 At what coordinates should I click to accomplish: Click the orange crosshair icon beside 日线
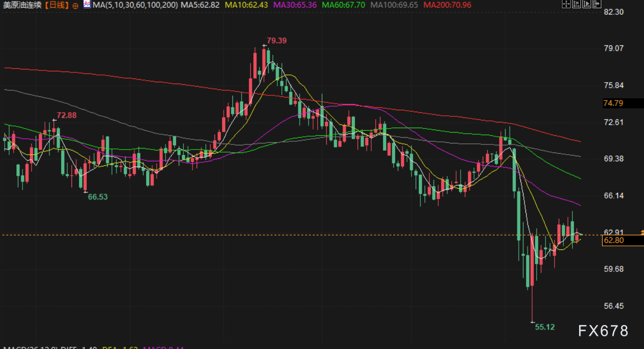[76, 5]
